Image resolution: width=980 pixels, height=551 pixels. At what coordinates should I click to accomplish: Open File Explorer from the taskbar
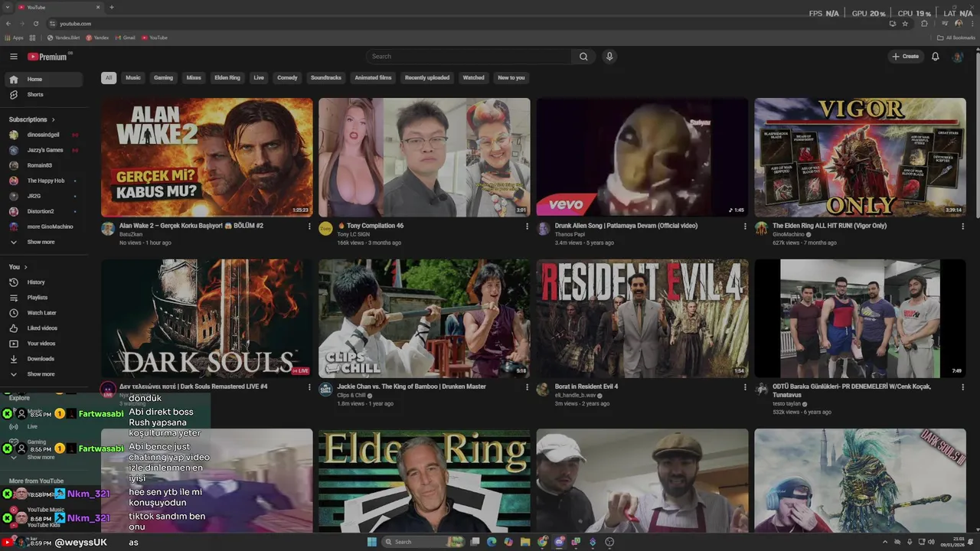tap(525, 542)
